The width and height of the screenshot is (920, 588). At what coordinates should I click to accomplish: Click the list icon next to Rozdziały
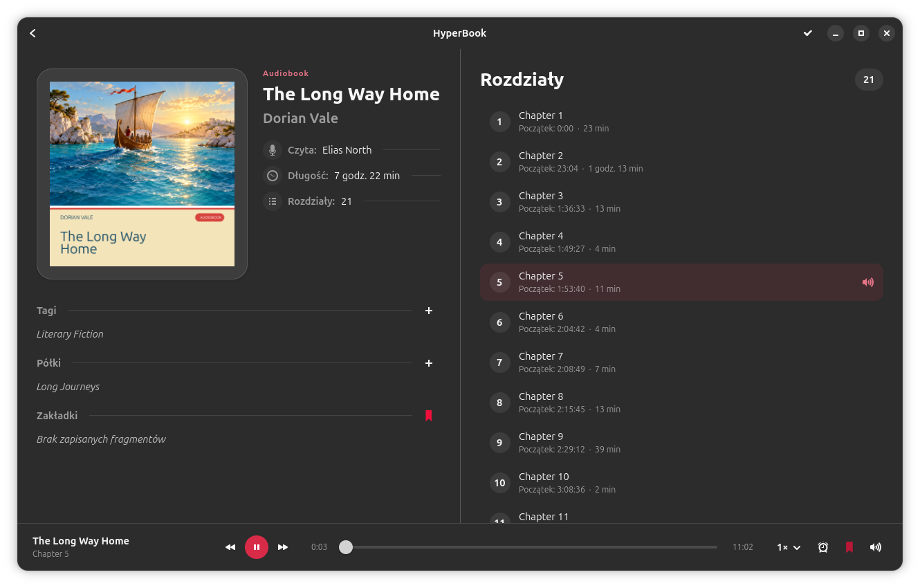point(273,201)
